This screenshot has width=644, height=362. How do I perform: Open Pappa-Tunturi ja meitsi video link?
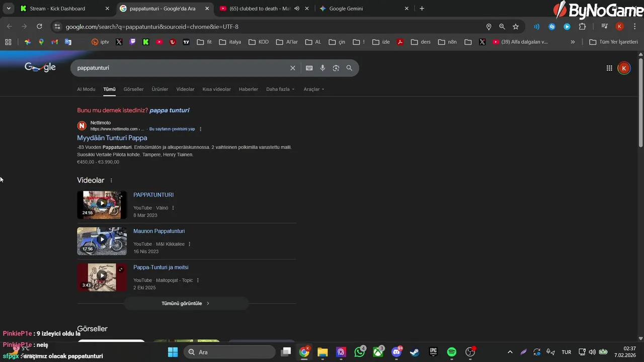pos(161,267)
